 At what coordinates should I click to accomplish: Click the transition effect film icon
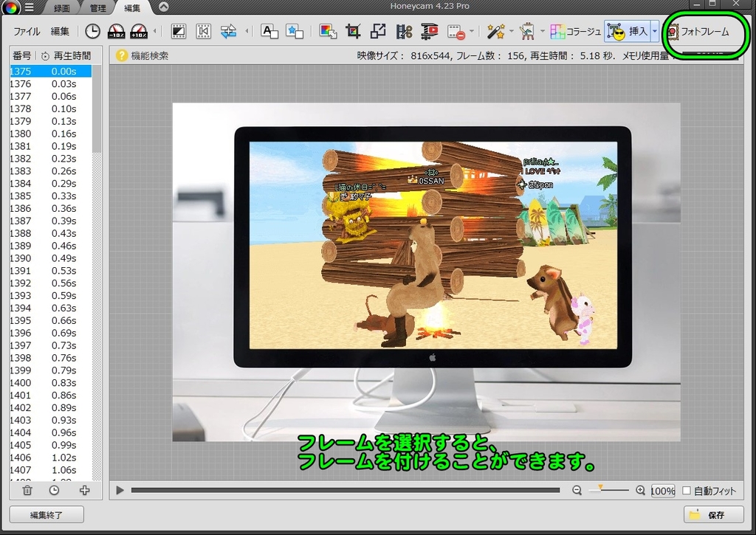click(x=179, y=31)
